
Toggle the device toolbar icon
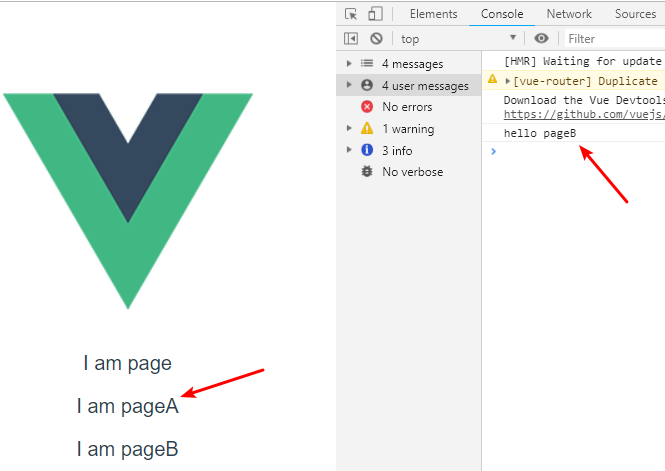(x=375, y=14)
